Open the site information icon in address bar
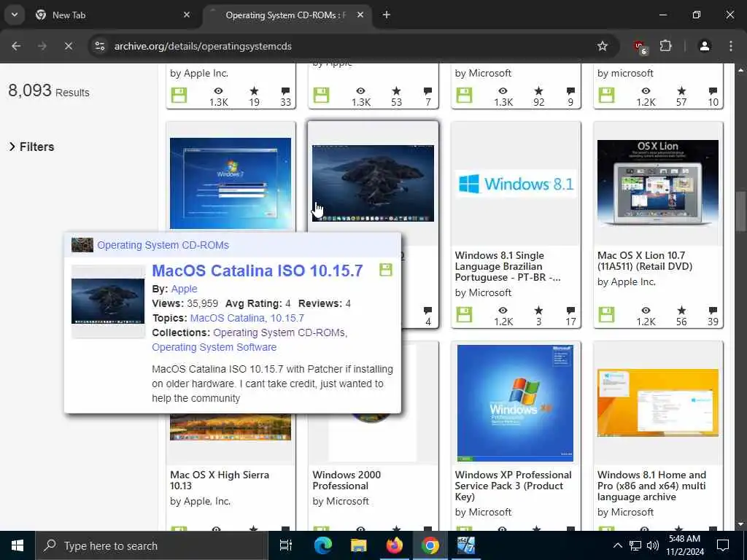 point(99,46)
